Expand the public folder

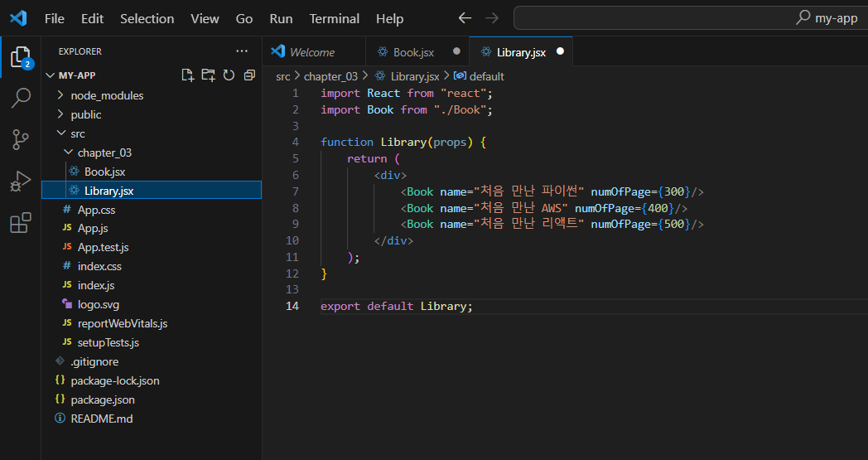[x=86, y=114]
